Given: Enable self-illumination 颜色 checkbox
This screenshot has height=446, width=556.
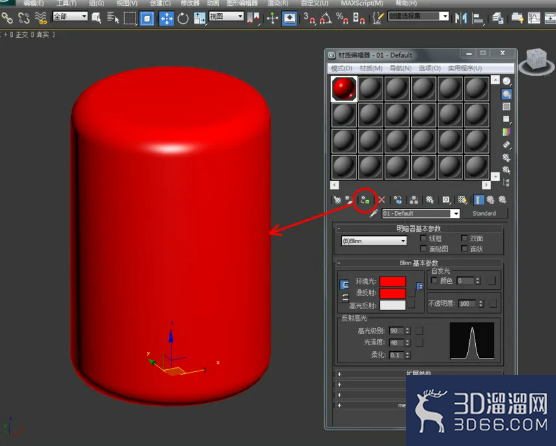Looking at the screenshot, I should point(434,281).
